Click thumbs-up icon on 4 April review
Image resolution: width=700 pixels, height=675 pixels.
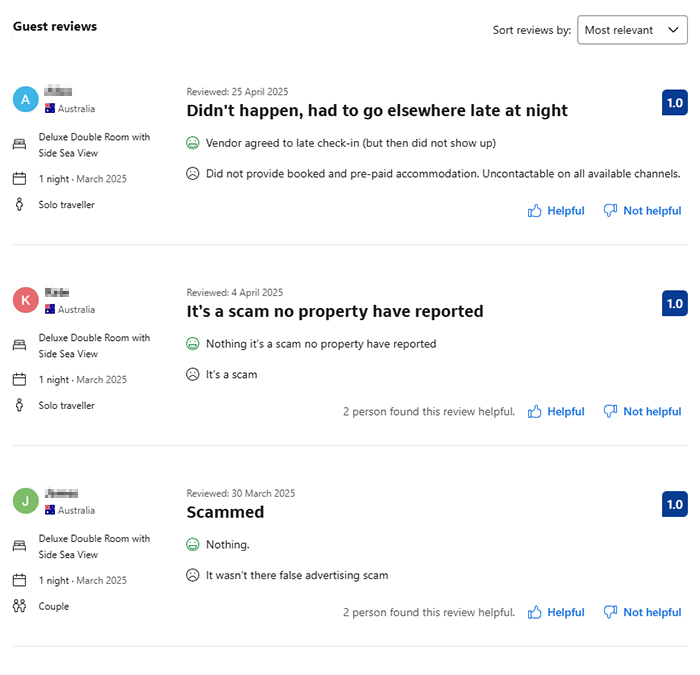point(535,412)
